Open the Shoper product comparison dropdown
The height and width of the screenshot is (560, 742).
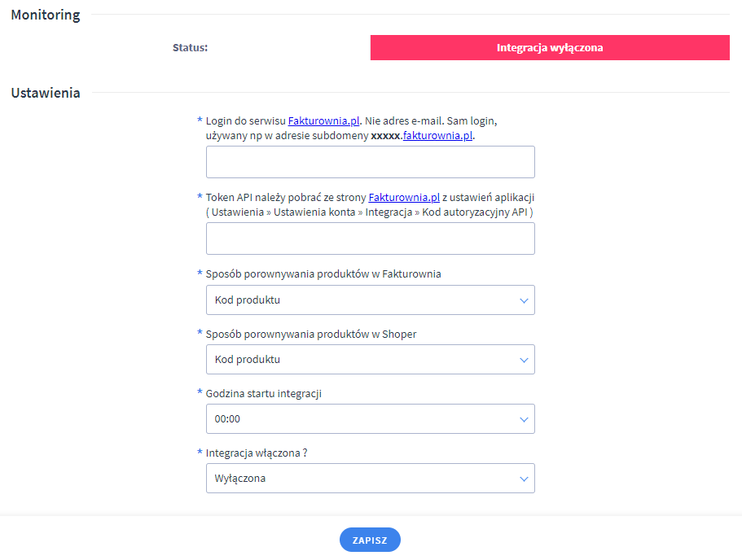point(370,360)
